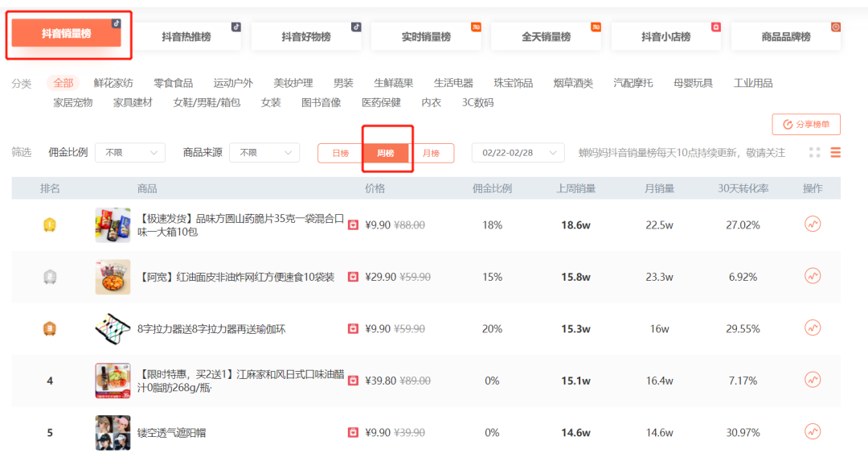Open 8字拉力器 product thumbnail
The height and width of the screenshot is (457, 868).
pos(113,328)
